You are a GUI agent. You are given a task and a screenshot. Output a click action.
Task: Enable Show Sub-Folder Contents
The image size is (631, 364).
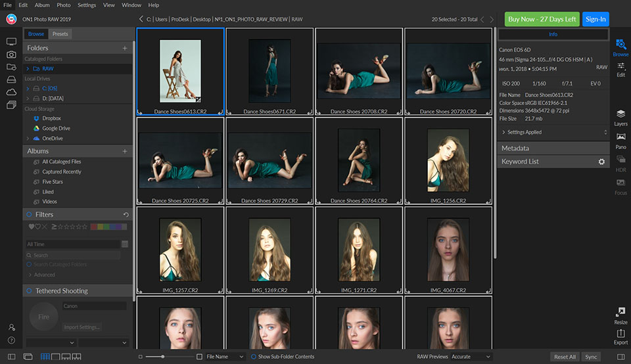tap(254, 356)
